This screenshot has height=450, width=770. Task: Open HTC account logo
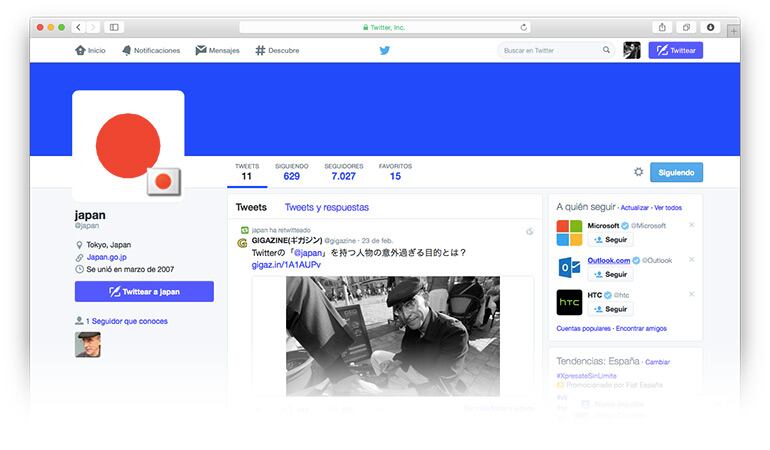[569, 302]
